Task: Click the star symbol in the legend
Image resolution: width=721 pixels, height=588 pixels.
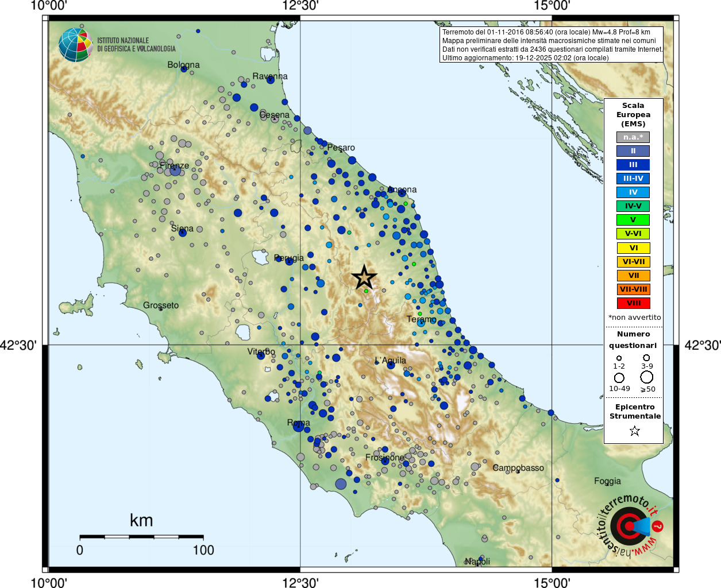Action: point(634,431)
